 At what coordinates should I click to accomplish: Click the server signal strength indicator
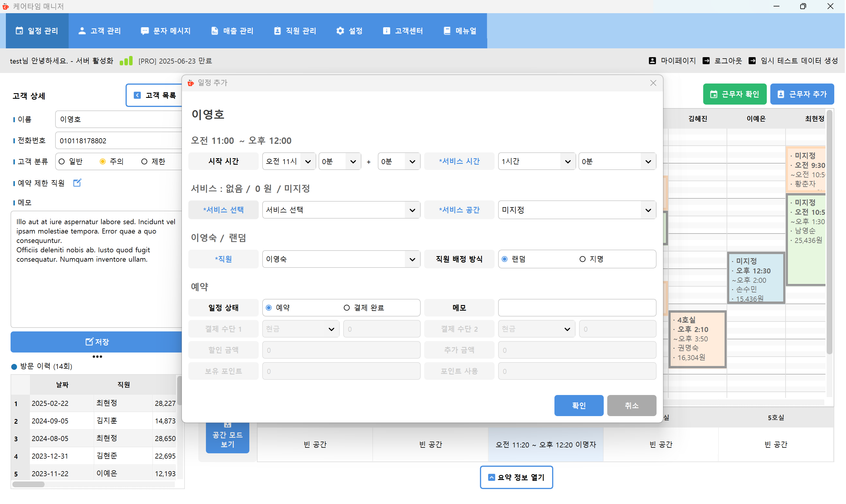pyautogui.click(x=126, y=60)
